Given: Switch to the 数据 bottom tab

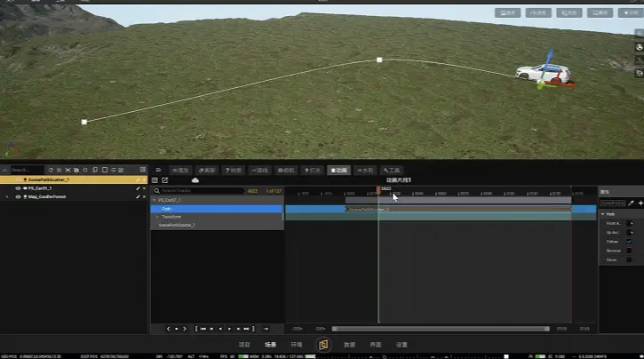Looking at the screenshot, I should (x=349, y=345).
